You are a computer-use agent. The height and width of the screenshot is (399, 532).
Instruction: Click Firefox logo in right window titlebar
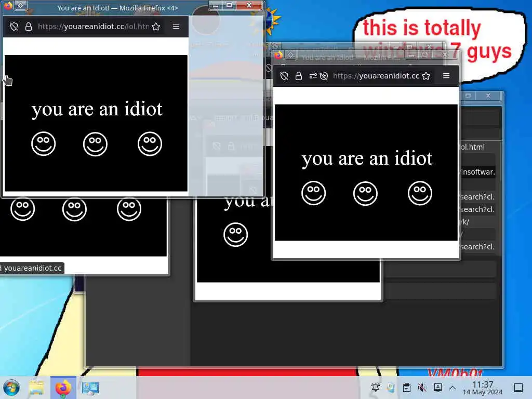coord(278,55)
